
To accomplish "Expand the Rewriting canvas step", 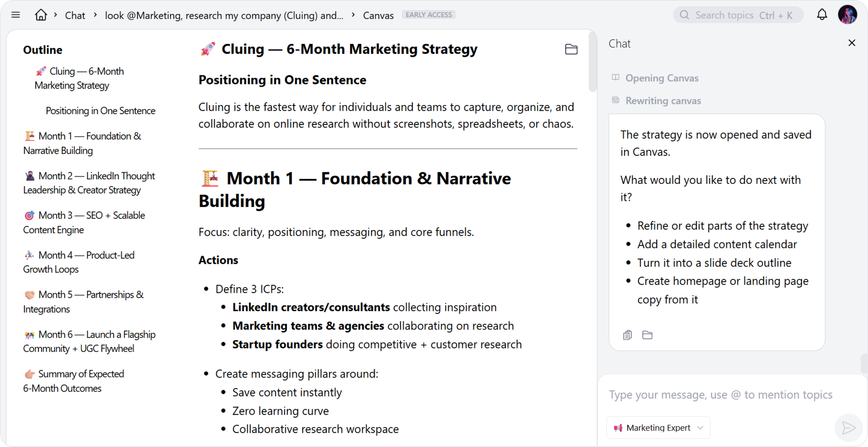I will click(663, 100).
